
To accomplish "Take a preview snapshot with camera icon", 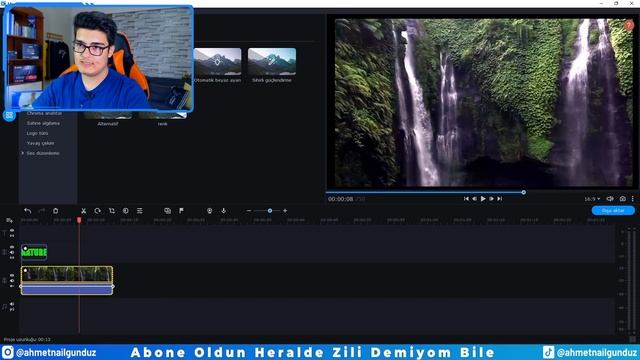I will [x=622, y=199].
